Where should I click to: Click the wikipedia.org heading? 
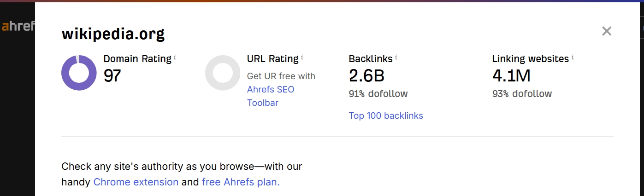[x=113, y=34]
